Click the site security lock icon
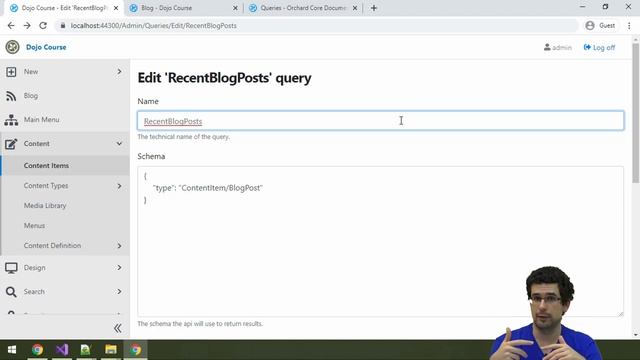The image size is (640, 360). coord(62,25)
